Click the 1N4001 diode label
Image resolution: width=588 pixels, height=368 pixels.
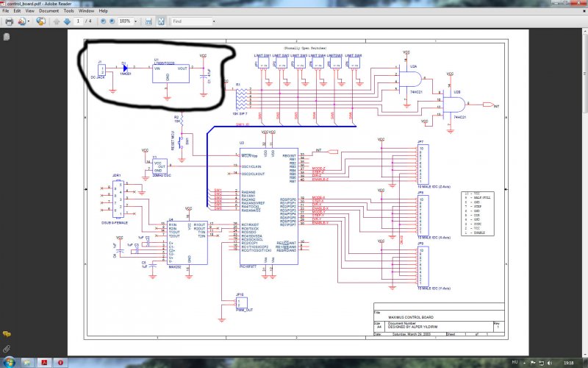point(125,74)
